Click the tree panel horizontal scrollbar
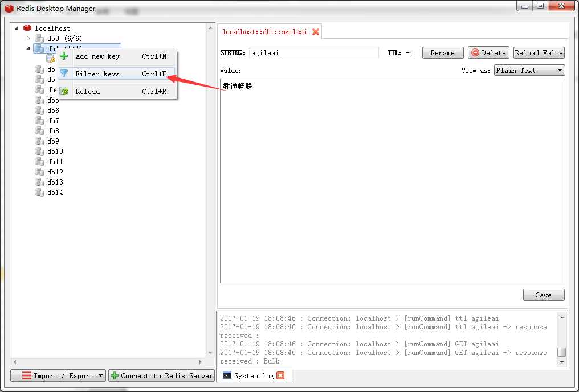 (x=108, y=362)
